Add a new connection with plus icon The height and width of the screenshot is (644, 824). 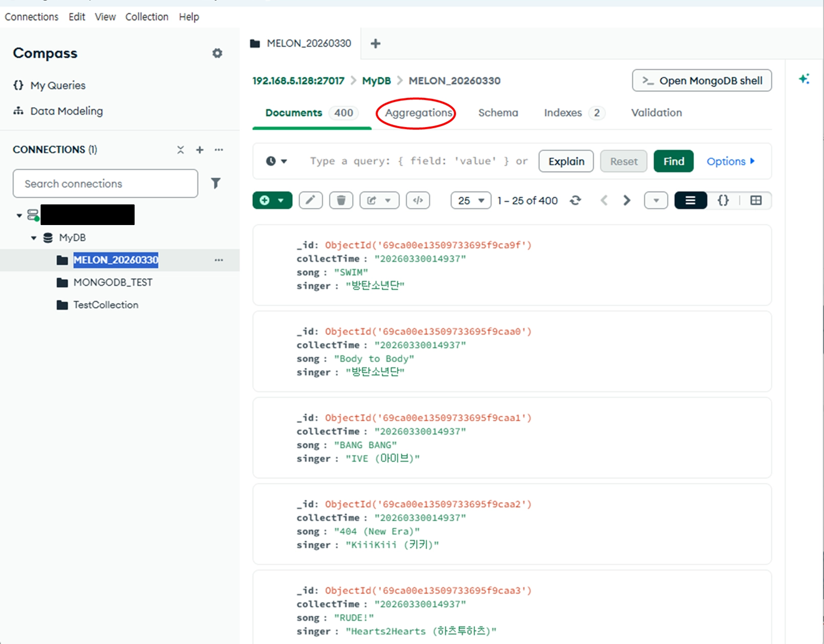pyautogui.click(x=199, y=150)
